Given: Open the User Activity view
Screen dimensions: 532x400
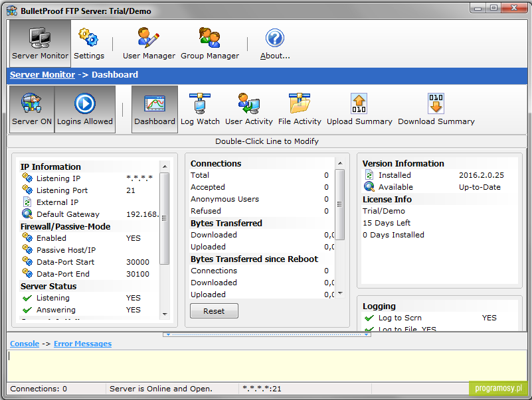Looking at the screenshot, I should click(x=248, y=109).
